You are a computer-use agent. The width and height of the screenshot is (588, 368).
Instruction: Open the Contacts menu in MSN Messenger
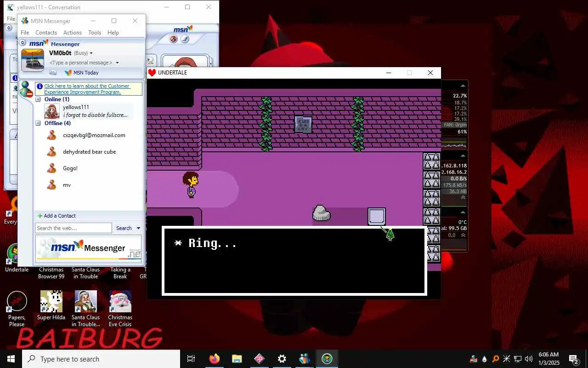pyautogui.click(x=46, y=33)
